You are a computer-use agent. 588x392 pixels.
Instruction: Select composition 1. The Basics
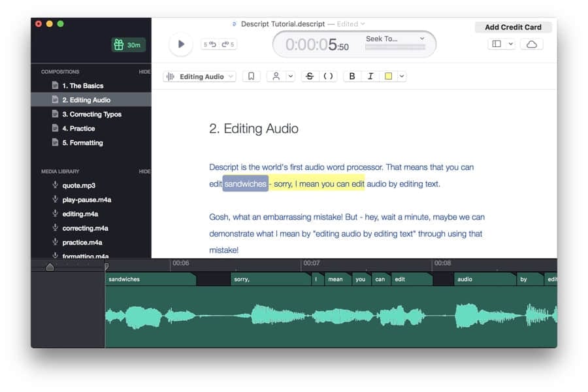point(91,86)
